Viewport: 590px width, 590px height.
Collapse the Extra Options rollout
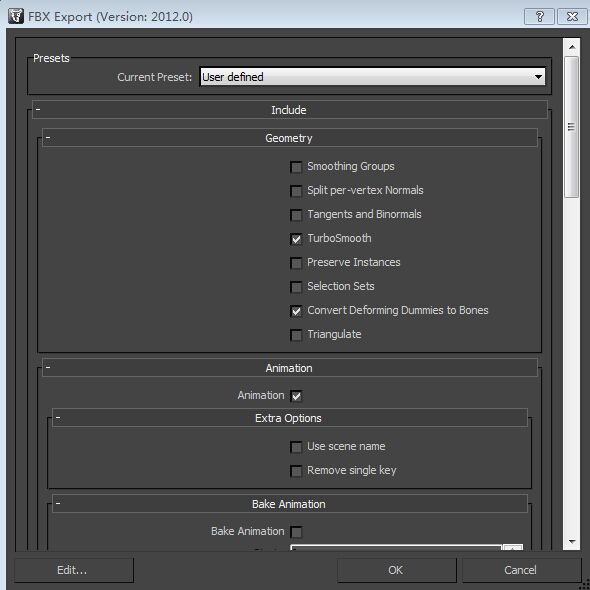click(289, 418)
